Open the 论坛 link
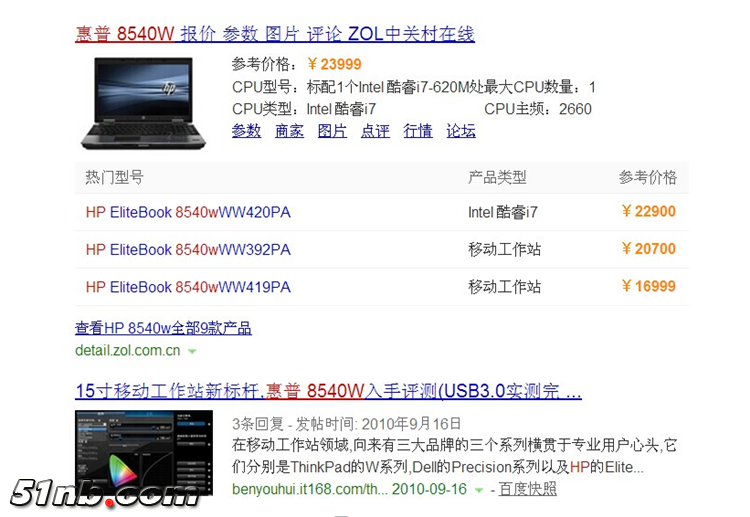The height and width of the screenshot is (517, 750). coord(461,131)
